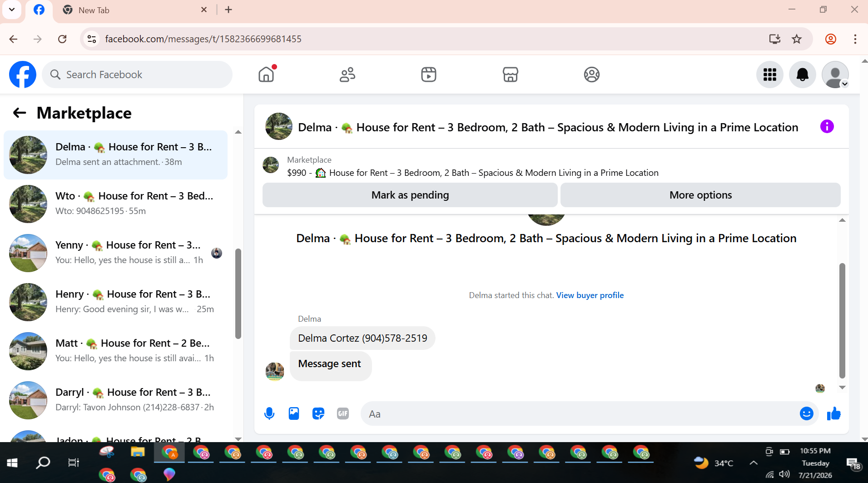This screenshot has height=483, width=868.
Task: Open the volume control in tray
Action: 784,474
